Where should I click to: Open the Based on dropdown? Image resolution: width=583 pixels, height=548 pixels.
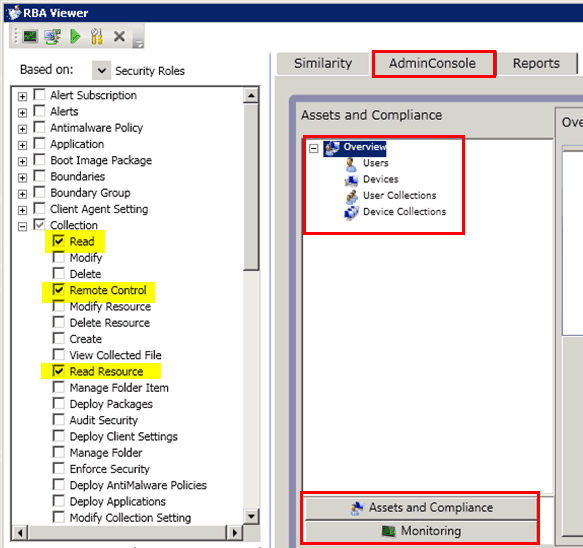[x=102, y=70]
